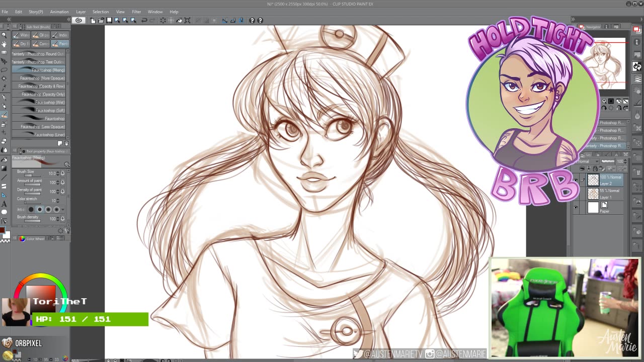Open the File menu
Screen dimensions: 644x362
(x=5, y=12)
